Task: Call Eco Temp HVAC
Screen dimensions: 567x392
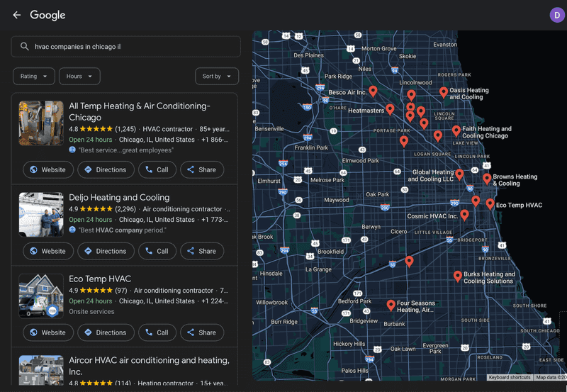Action: (157, 332)
